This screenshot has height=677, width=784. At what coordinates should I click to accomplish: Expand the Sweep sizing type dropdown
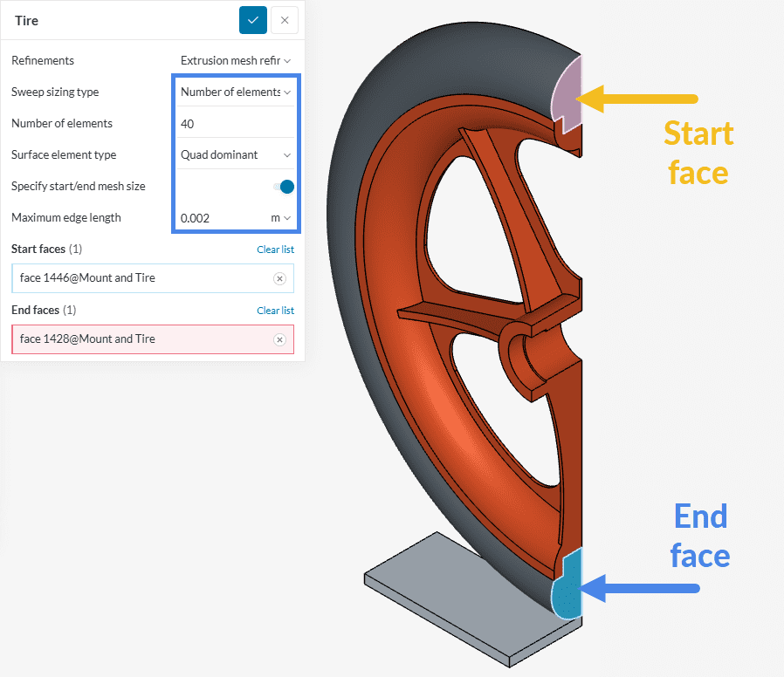click(235, 92)
